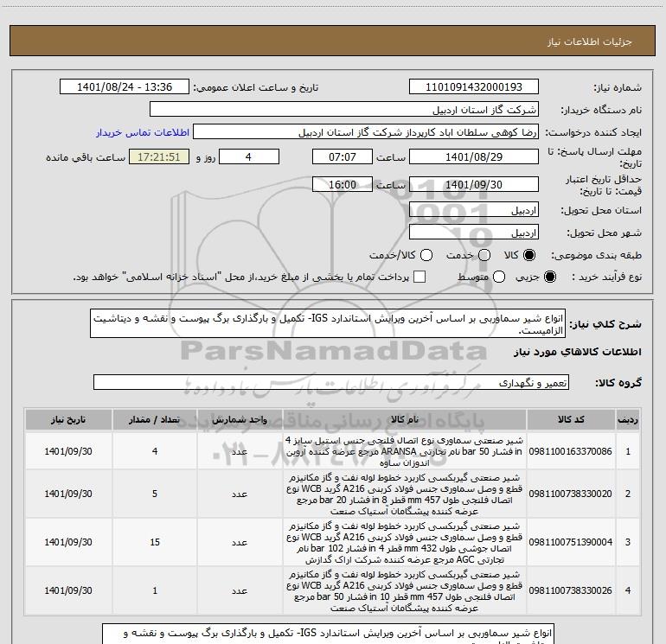Click the جزئیات اطلاعات نیاز header title
This screenshot has height=644, width=666.
point(589,41)
